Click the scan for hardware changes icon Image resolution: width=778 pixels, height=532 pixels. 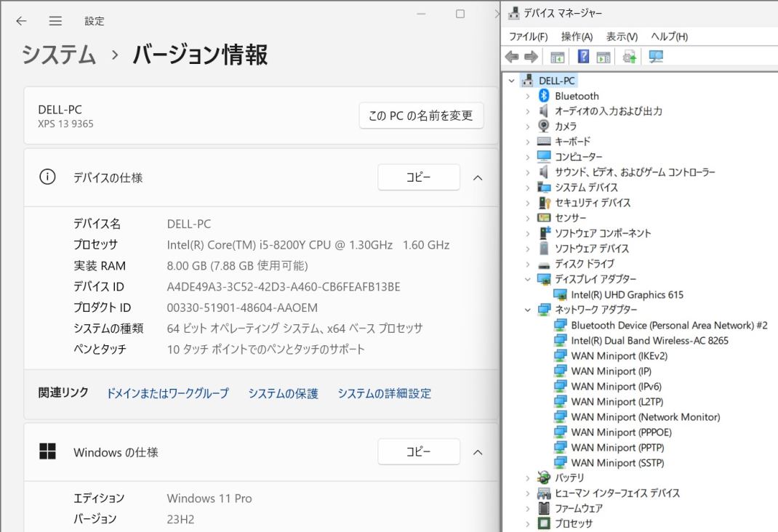pos(656,57)
